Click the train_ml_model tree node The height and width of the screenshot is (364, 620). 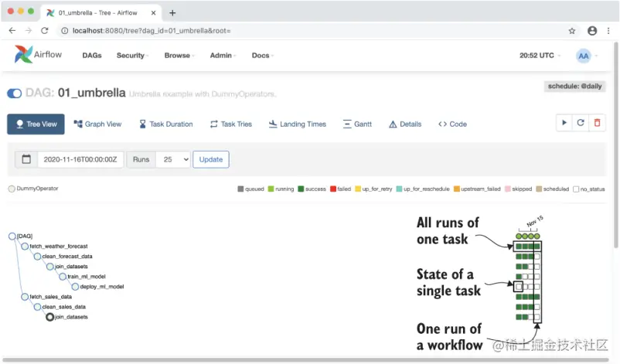point(63,277)
